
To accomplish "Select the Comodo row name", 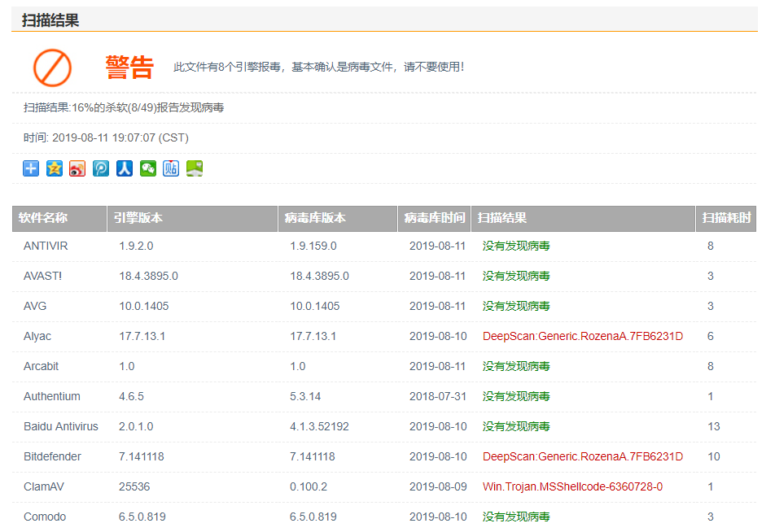I will pos(45,517).
